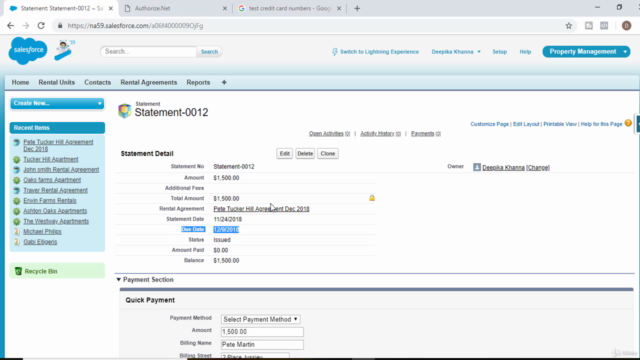Screen dimensions: 640x360
Task: Jump to Open Activities related list
Action: pyautogui.click(x=329, y=133)
